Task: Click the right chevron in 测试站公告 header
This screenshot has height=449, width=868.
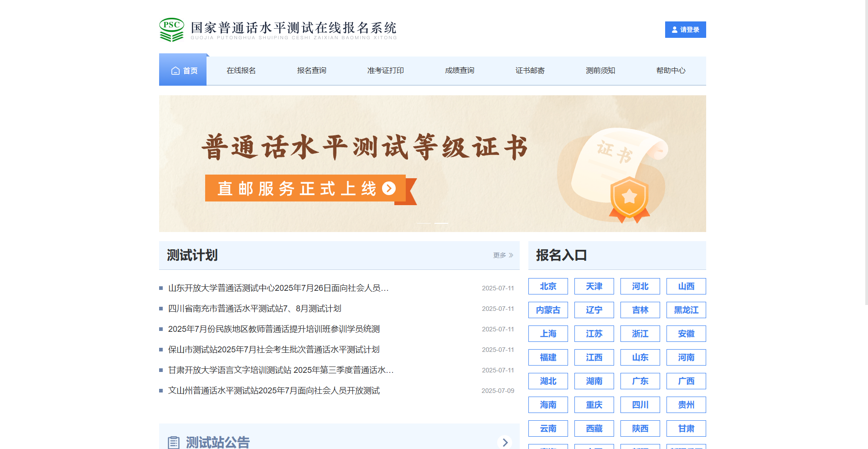Action: (505, 442)
